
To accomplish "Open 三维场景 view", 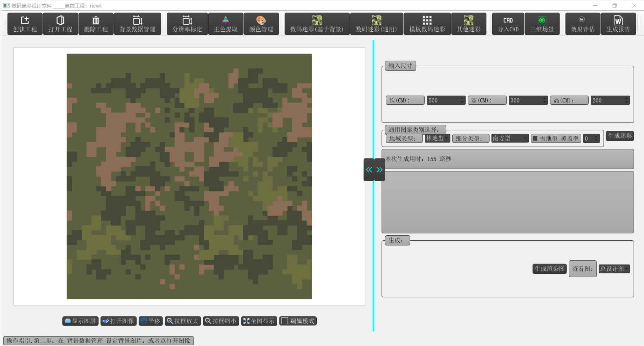I will point(542,24).
